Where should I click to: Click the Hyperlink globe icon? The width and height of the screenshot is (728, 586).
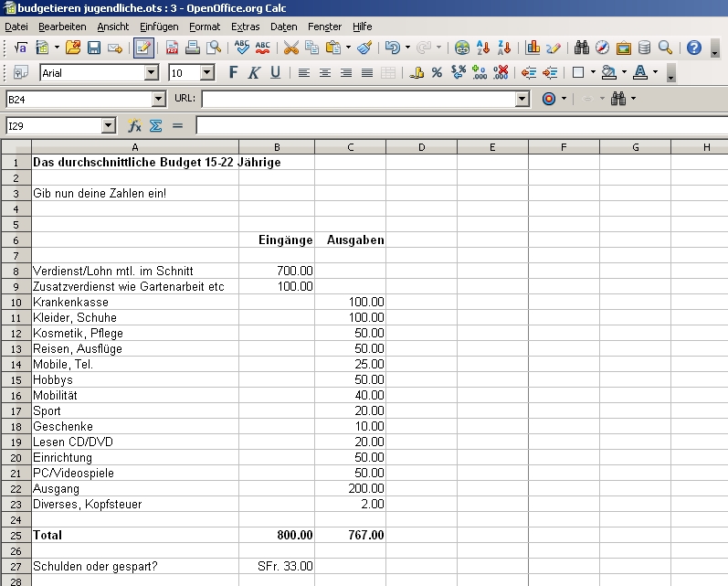coord(462,48)
